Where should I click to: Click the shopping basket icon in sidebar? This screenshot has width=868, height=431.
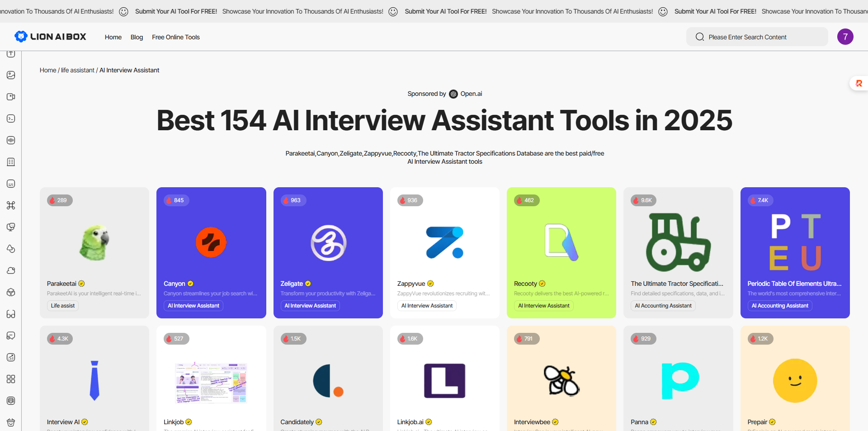point(11,422)
